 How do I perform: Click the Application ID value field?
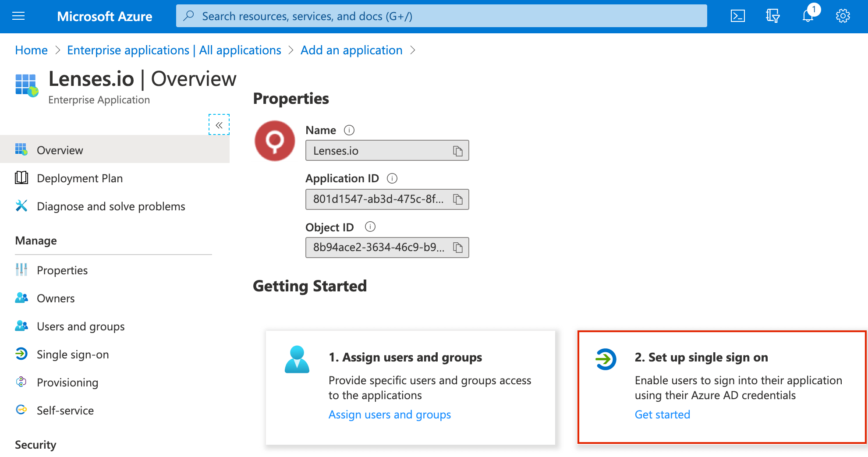(x=387, y=199)
